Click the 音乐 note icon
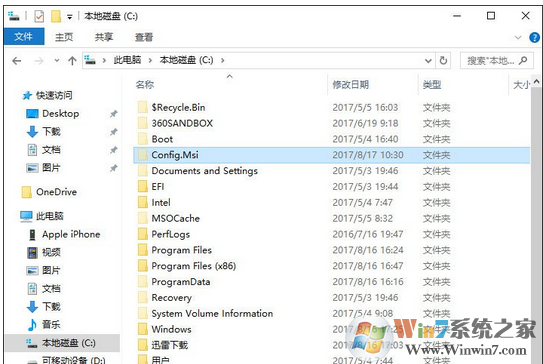Screen dimensions: 543x364 click(x=32, y=325)
